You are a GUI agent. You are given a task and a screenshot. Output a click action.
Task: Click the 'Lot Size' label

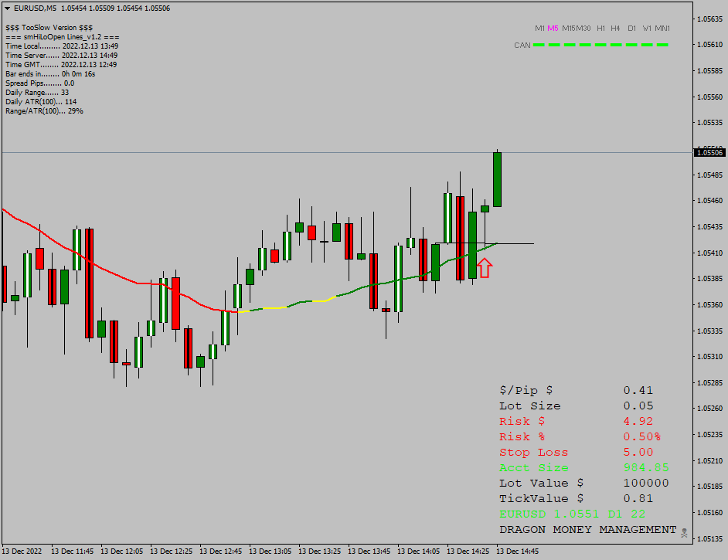click(529, 406)
